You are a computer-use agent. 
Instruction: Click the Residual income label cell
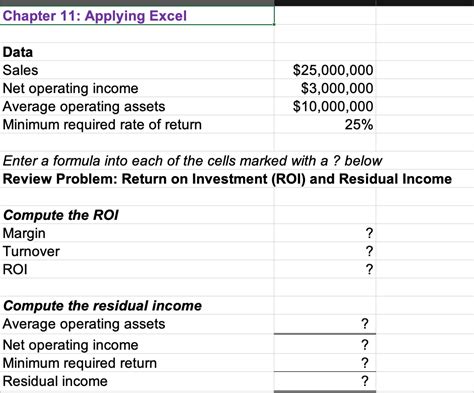coord(137,381)
